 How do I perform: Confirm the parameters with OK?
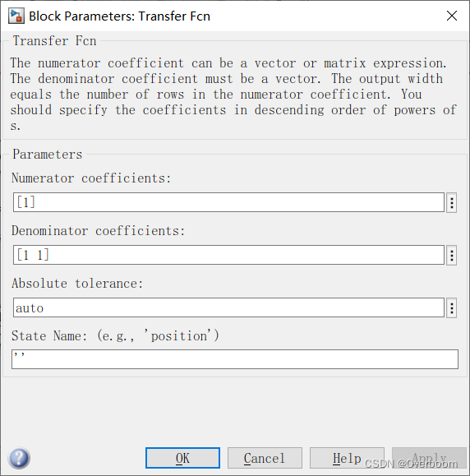182,458
